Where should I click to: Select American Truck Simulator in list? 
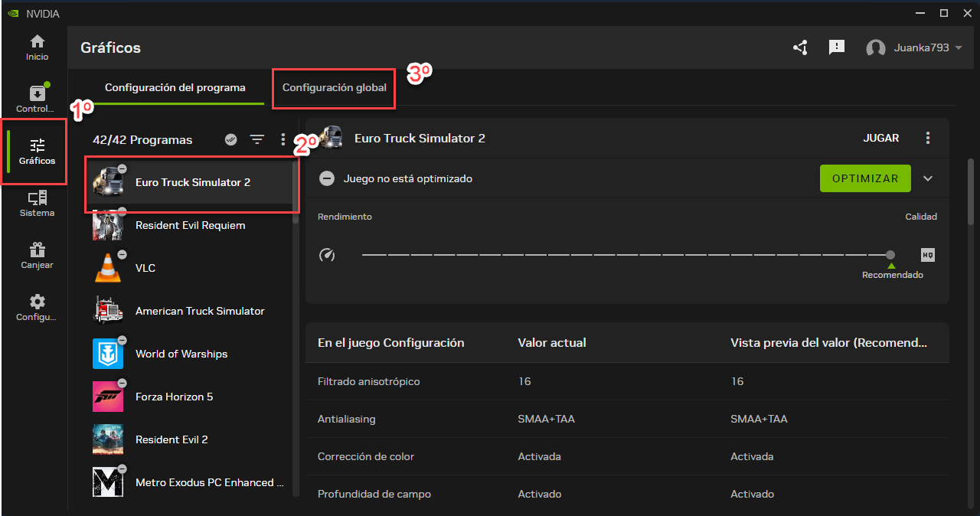coord(189,311)
